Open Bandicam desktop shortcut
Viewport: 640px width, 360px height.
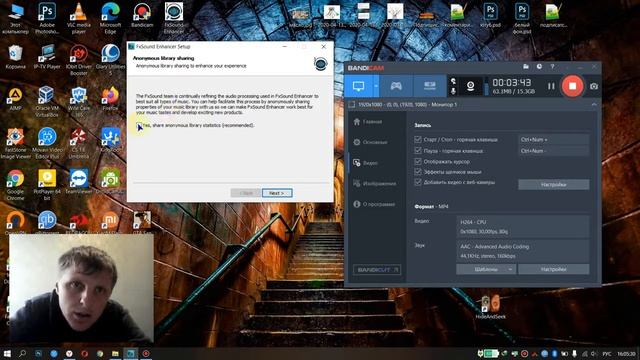coord(142,16)
